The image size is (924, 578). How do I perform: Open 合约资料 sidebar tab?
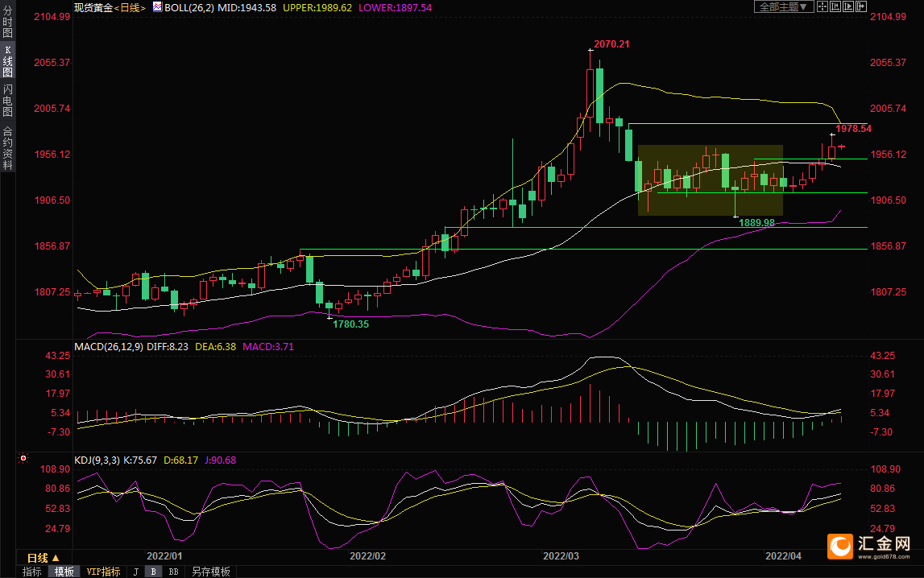(8, 148)
